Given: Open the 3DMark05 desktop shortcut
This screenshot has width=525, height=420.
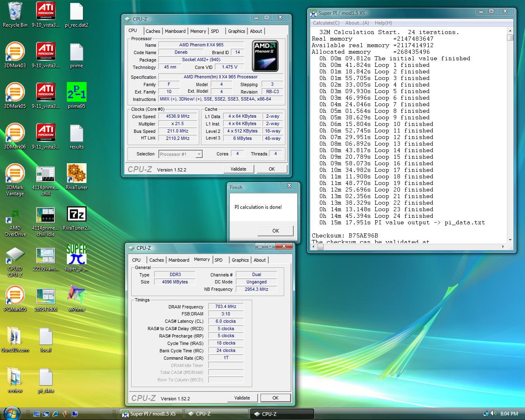Looking at the screenshot, I should (x=15, y=96).
